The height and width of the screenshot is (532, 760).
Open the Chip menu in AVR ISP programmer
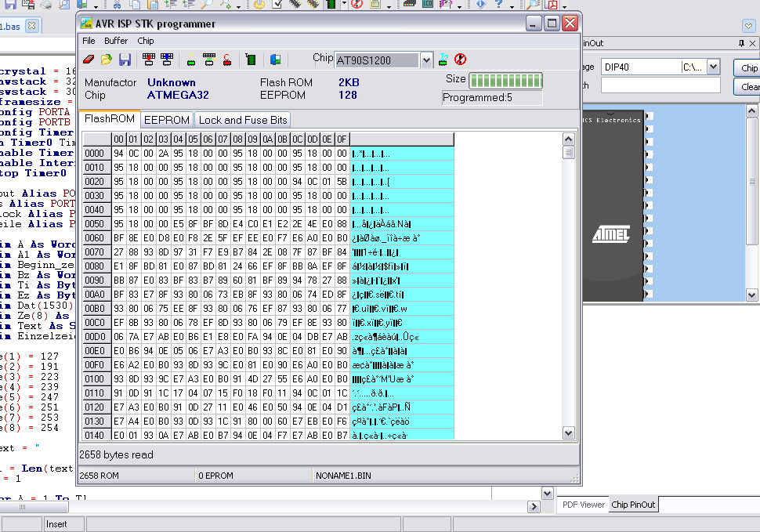tap(146, 41)
